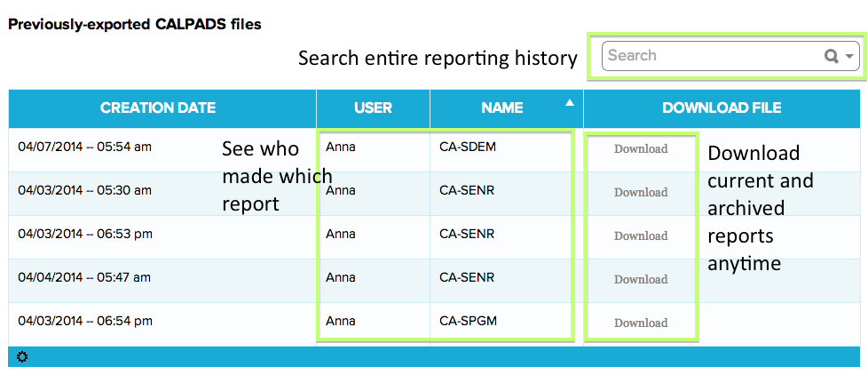Download the CA-SPGM file
The image size is (868, 375).
[x=641, y=323]
